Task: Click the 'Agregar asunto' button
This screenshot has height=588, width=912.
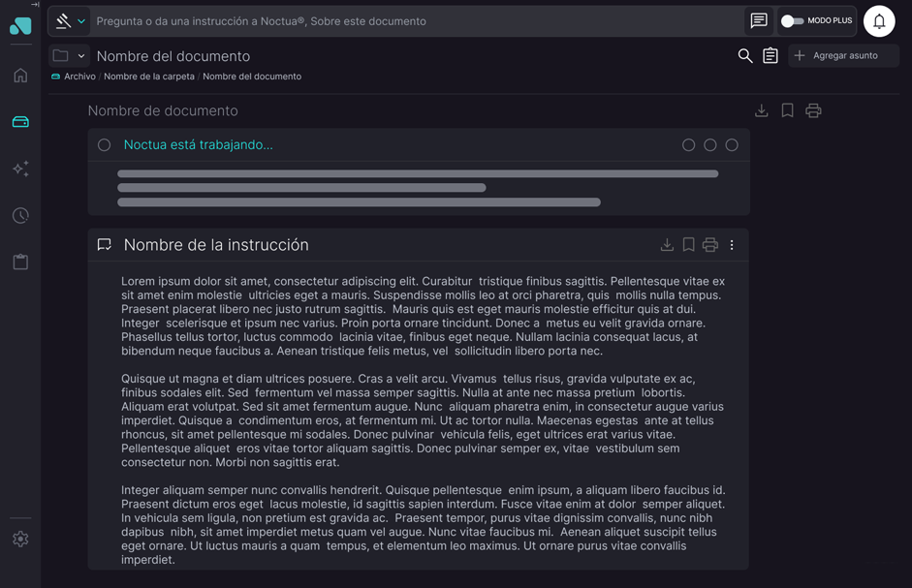Action: (x=843, y=56)
